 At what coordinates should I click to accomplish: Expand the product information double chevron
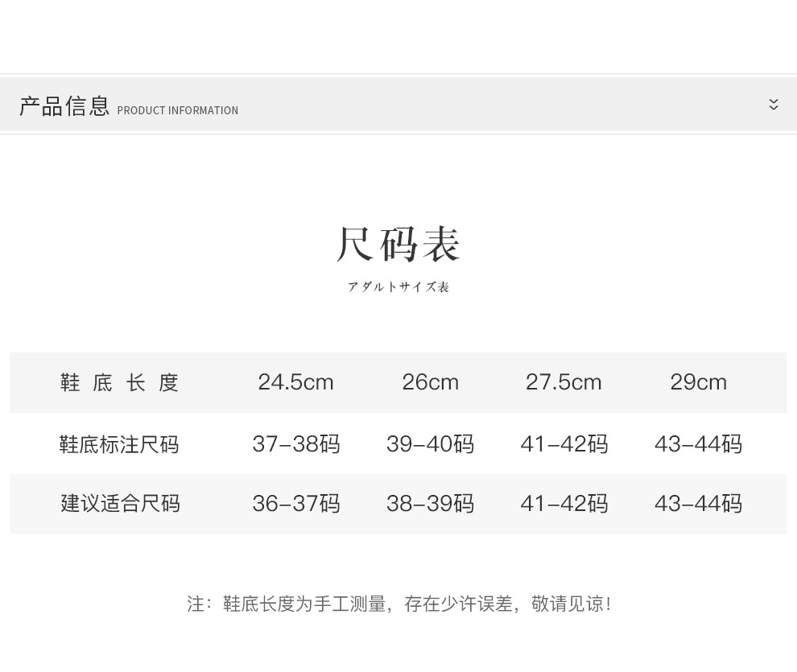click(x=773, y=105)
